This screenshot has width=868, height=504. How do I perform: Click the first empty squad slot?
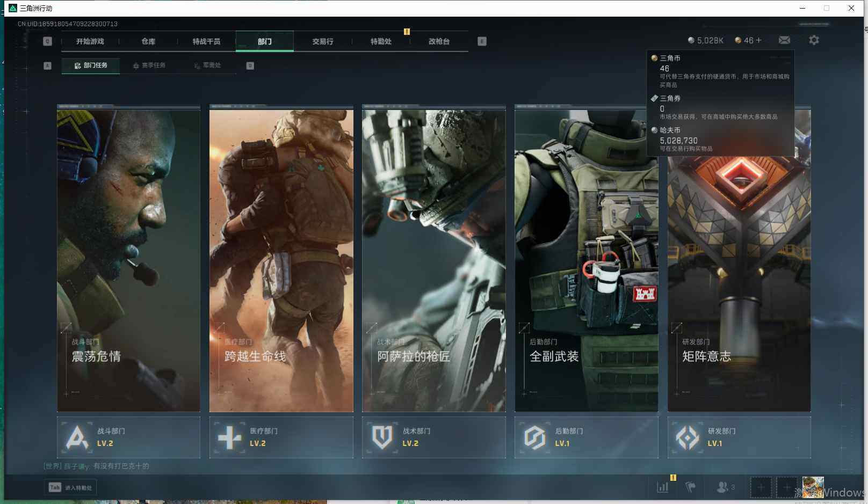(761, 487)
